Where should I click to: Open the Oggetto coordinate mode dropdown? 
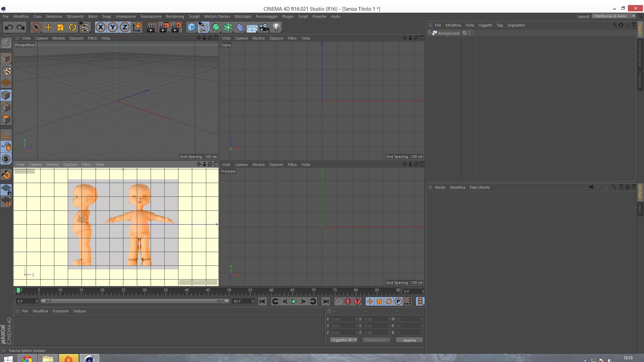tap(344, 340)
